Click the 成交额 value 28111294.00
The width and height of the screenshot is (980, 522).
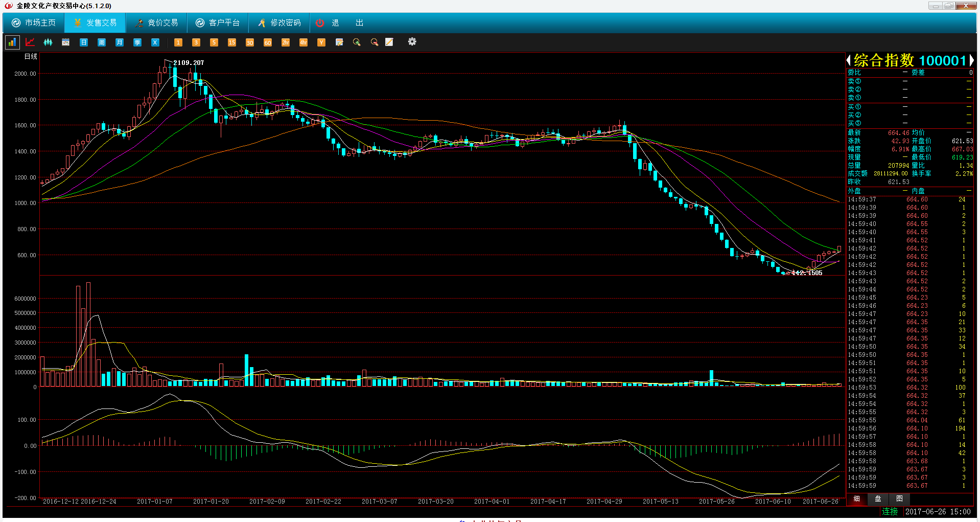pyautogui.click(x=891, y=173)
